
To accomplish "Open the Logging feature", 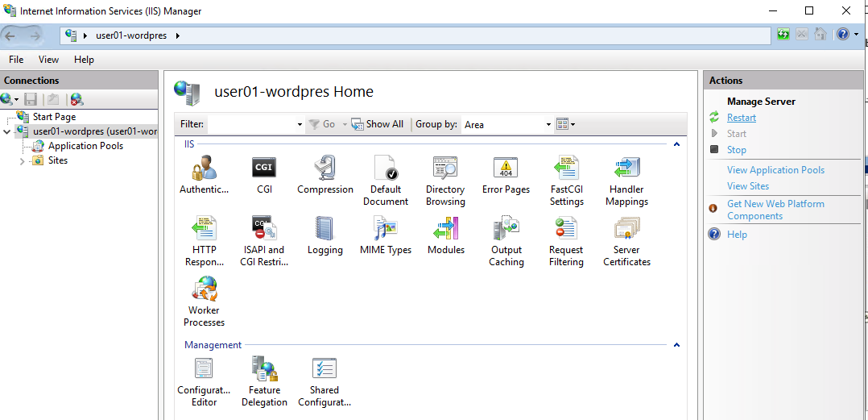I will point(325,235).
